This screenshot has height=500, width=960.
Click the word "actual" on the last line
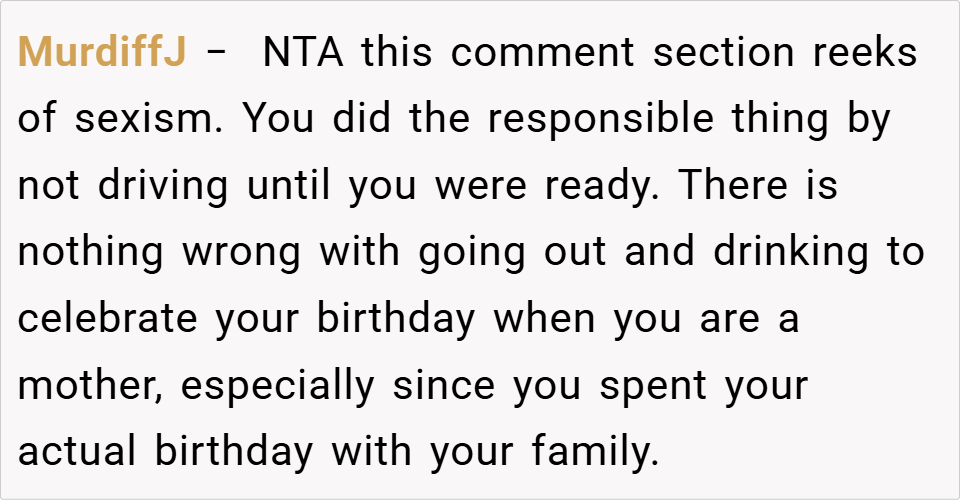coord(79,452)
